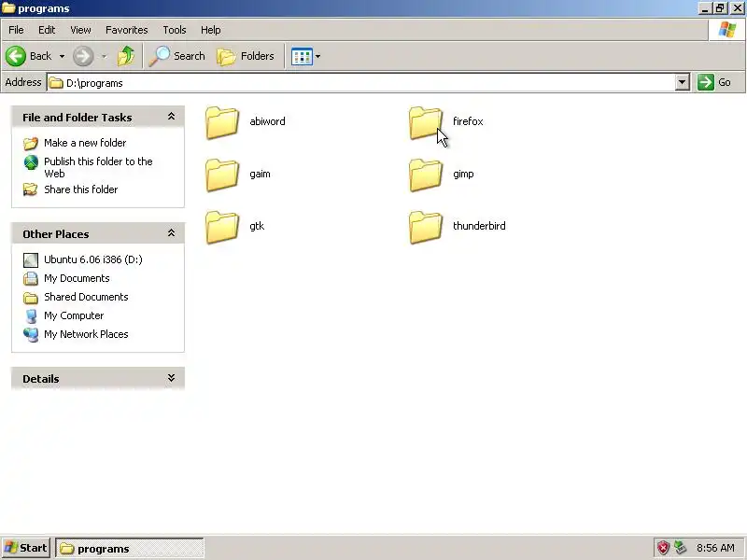Click the Views icon in toolbar
Image resolution: width=747 pixels, height=560 pixels.
[302, 56]
